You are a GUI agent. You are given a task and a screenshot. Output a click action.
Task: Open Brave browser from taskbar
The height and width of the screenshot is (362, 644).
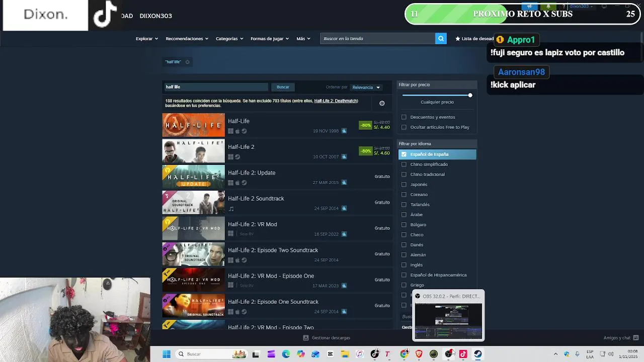click(x=419, y=354)
